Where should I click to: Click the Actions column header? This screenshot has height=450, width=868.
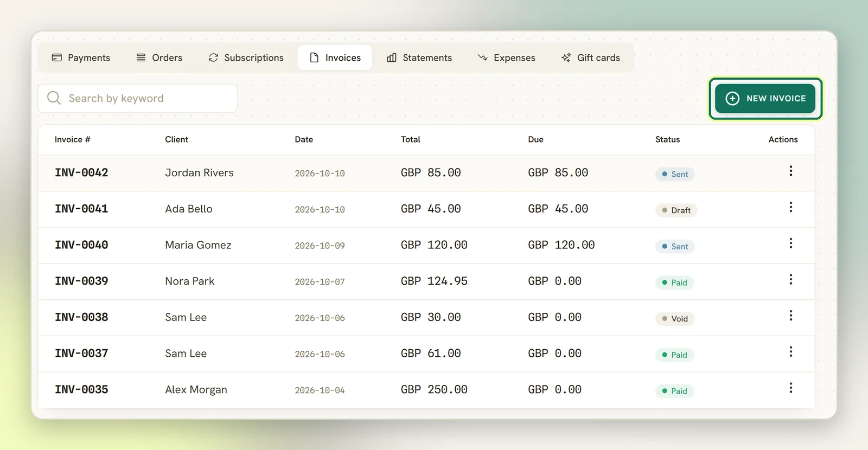tap(783, 139)
